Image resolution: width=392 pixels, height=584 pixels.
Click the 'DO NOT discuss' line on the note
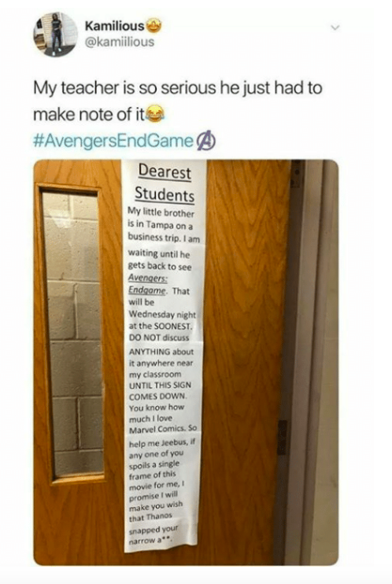tap(159, 338)
